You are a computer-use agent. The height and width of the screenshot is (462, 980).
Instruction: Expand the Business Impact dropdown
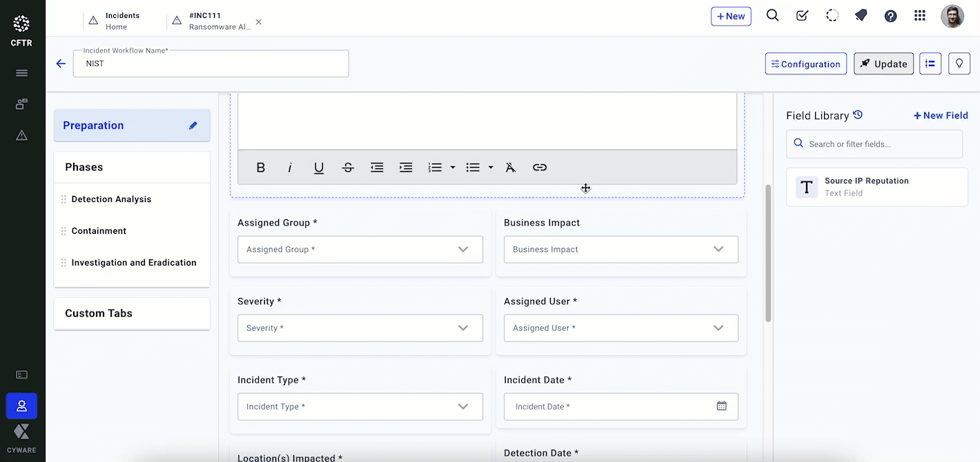coord(620,250)
